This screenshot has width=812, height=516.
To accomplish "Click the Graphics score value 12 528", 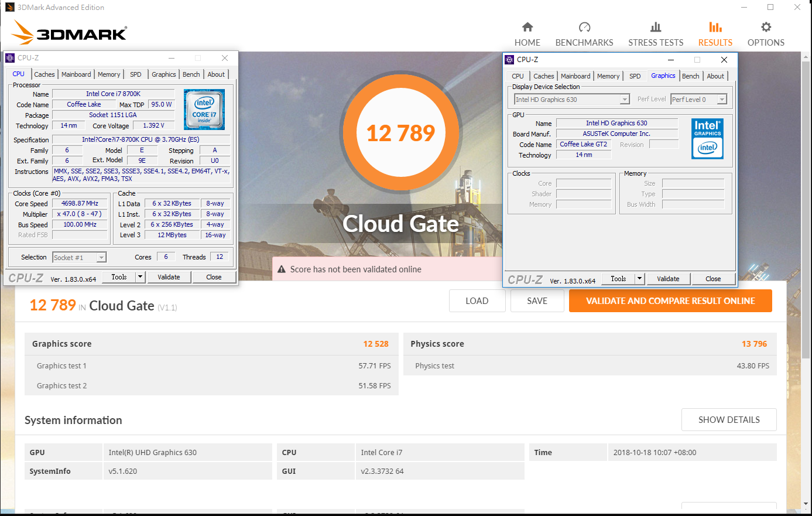I will [376, 344].
